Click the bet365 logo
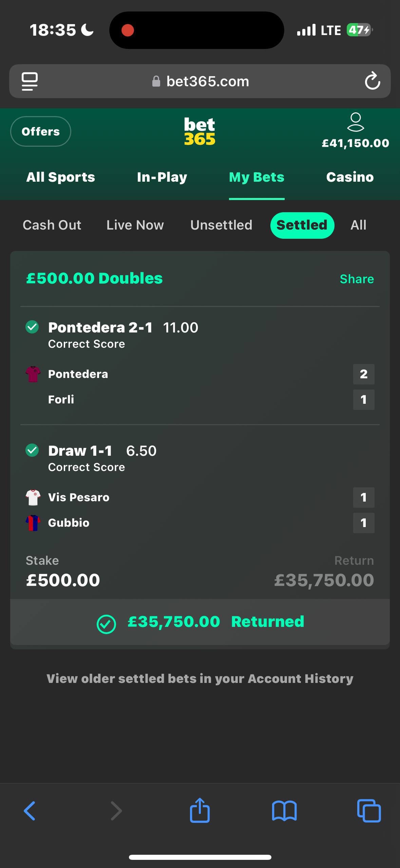 [x=199, y=131]
